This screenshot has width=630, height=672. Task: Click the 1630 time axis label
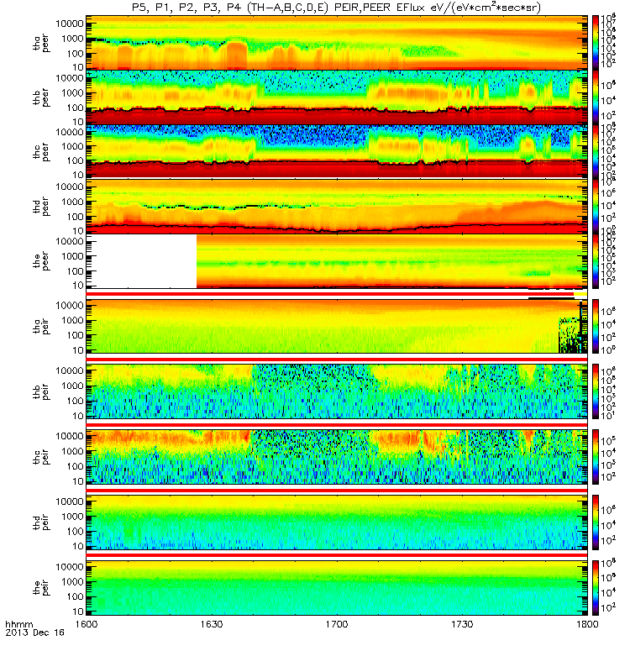coord(212,624)
